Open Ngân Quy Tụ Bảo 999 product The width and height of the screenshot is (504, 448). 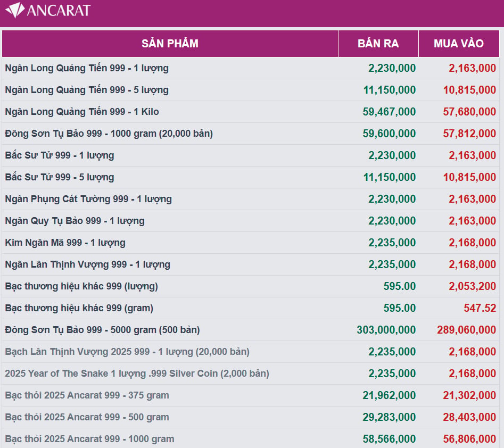tap(75, 221)
